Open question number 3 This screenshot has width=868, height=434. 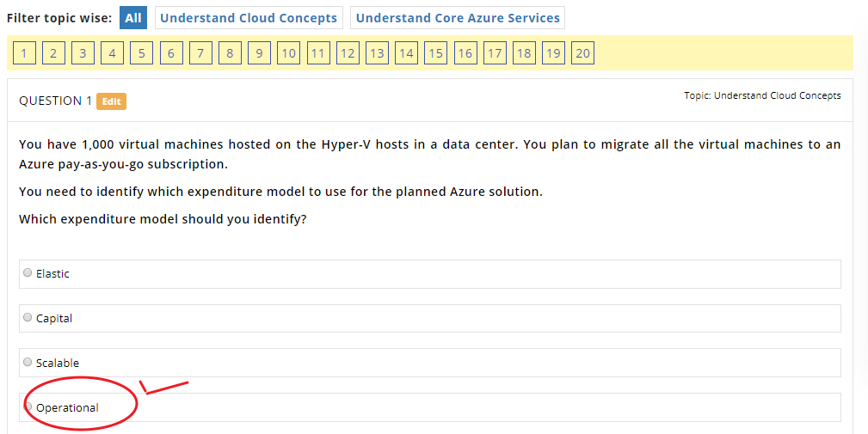click(x=83, y=53)
